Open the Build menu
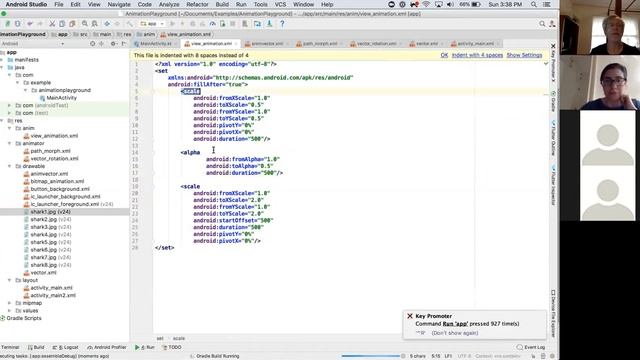Viewport: 640px width, 360px height. click(222, 4)
